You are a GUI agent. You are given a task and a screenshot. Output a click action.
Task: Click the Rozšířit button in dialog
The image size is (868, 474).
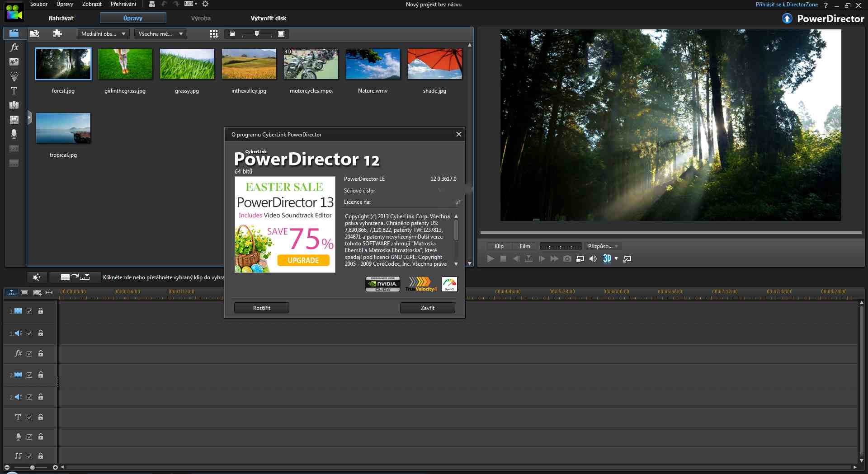point(262,308)
